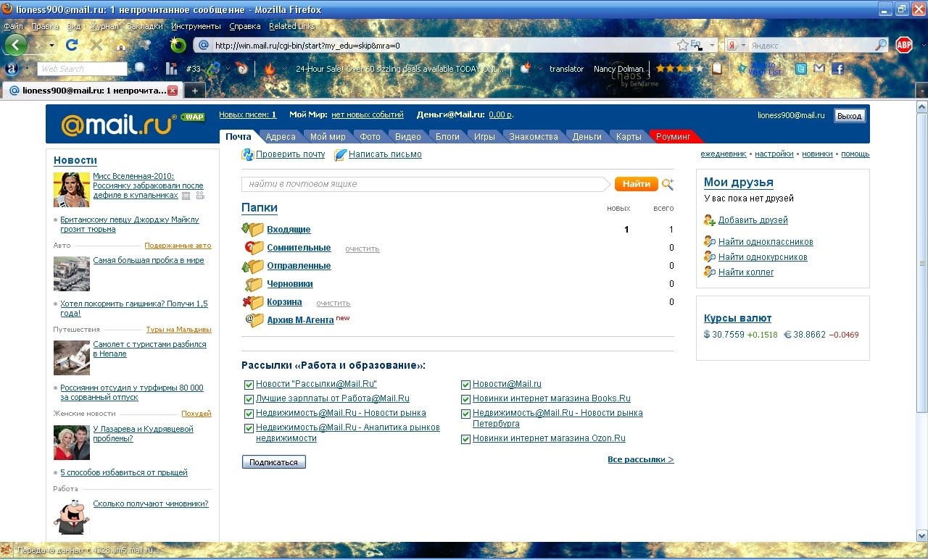
Task: Click the envelope mail icon in the toolbar
Action: click(819, 69)
